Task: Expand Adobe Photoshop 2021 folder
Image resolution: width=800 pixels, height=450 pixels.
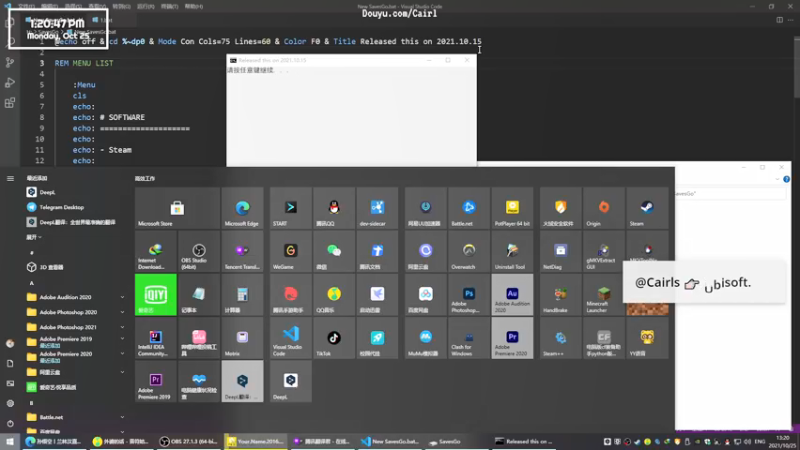Action: pyautogui.click(x=76, y=327)
